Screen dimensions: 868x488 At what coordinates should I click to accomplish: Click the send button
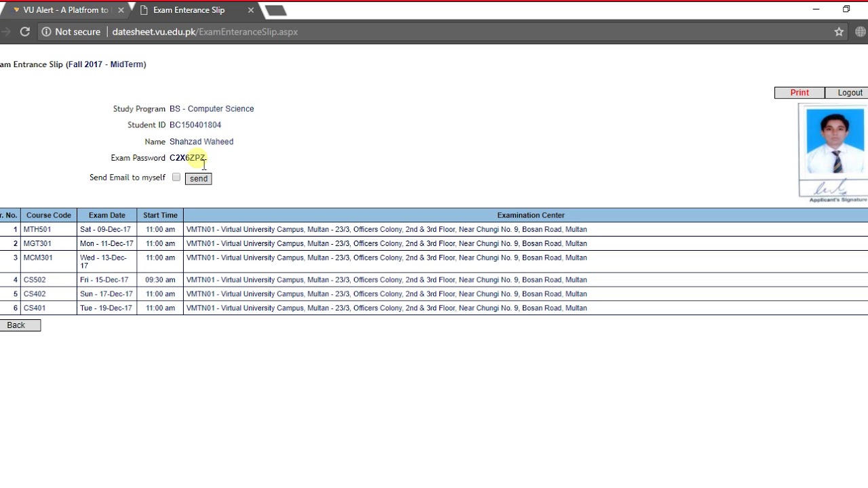point(199,178)
